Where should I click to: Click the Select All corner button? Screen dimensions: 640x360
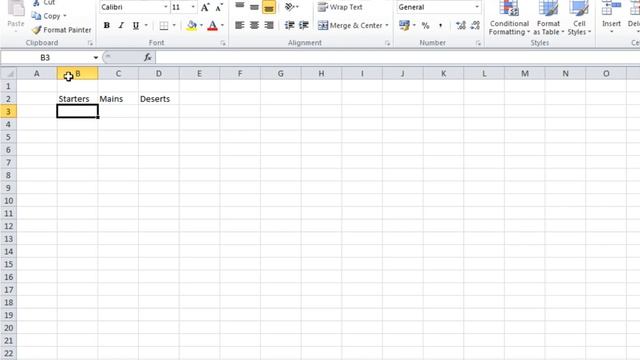8,73
